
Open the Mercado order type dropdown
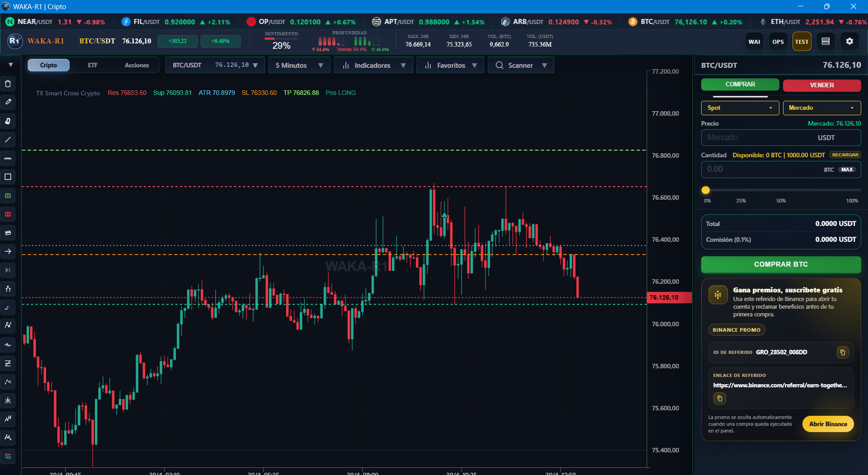822,108
